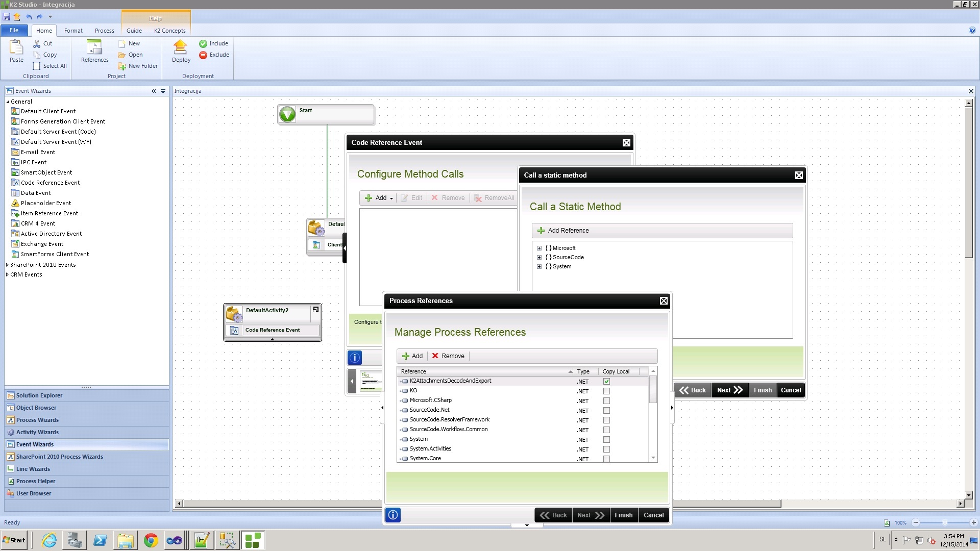Open Google Chrome from taskbar
The height and width of the screenshot is (551, 980).
(x=151, y=540)
